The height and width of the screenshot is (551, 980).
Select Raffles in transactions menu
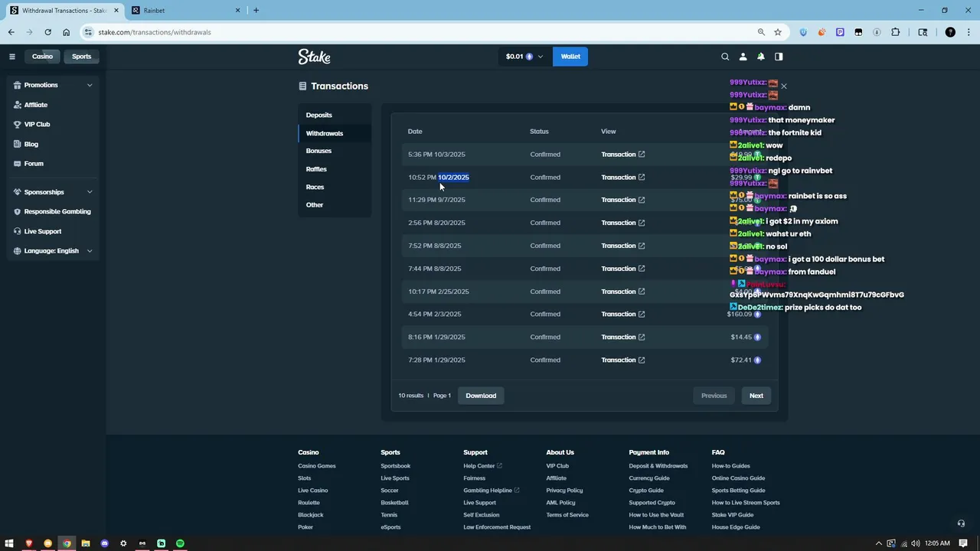pyautogui.click(x=335, y=169)
